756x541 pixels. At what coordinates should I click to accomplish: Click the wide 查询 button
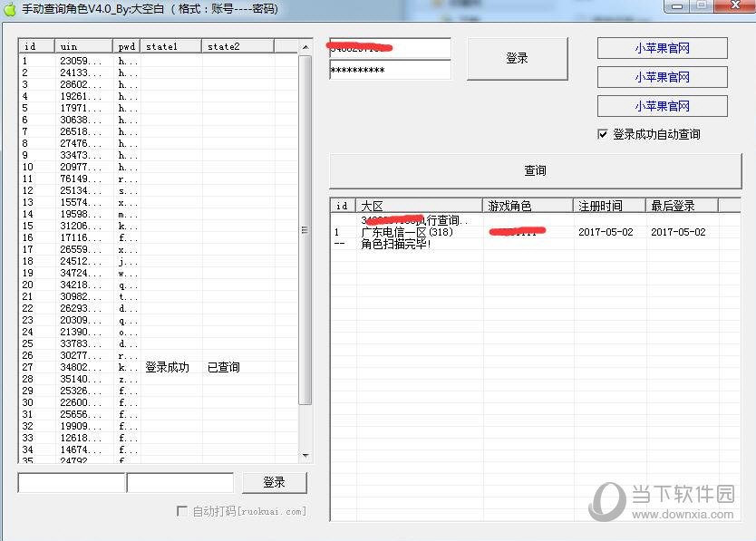point(535,170)
